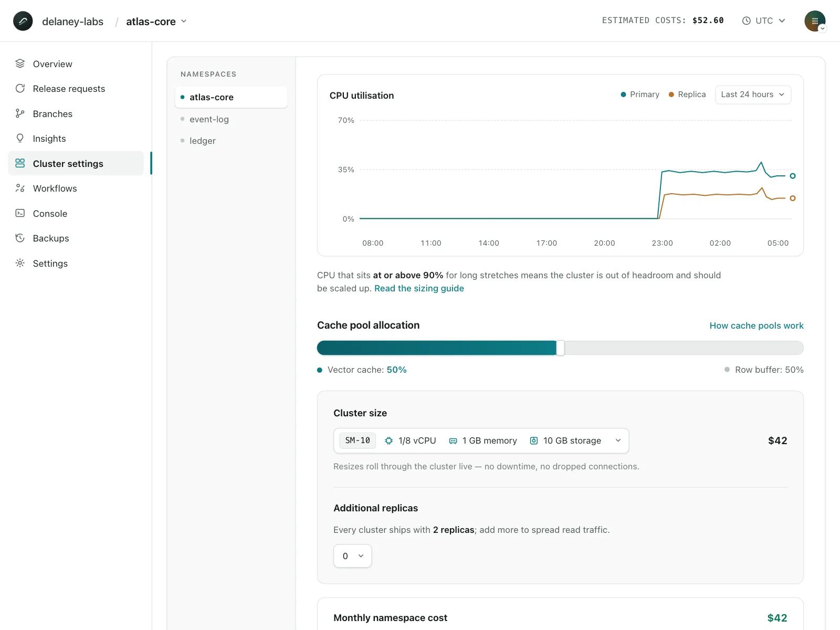Open the additional replicas count dropdown

(353, 556)
